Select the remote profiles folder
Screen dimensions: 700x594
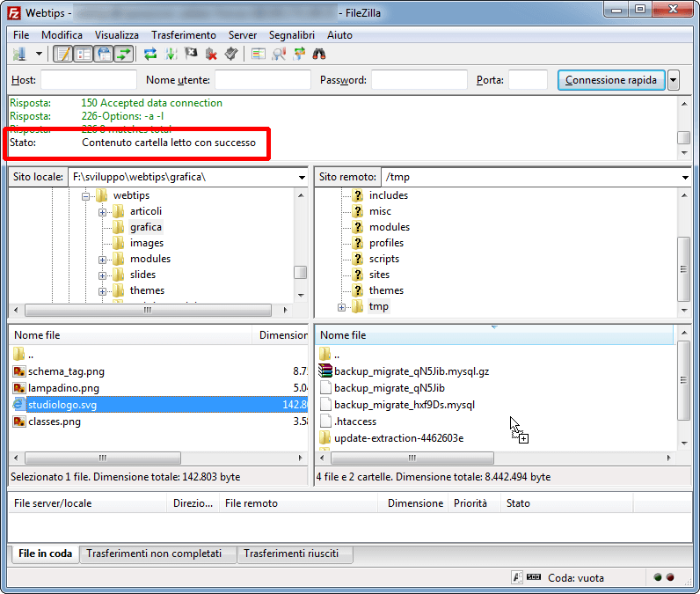tap(386, 243)
